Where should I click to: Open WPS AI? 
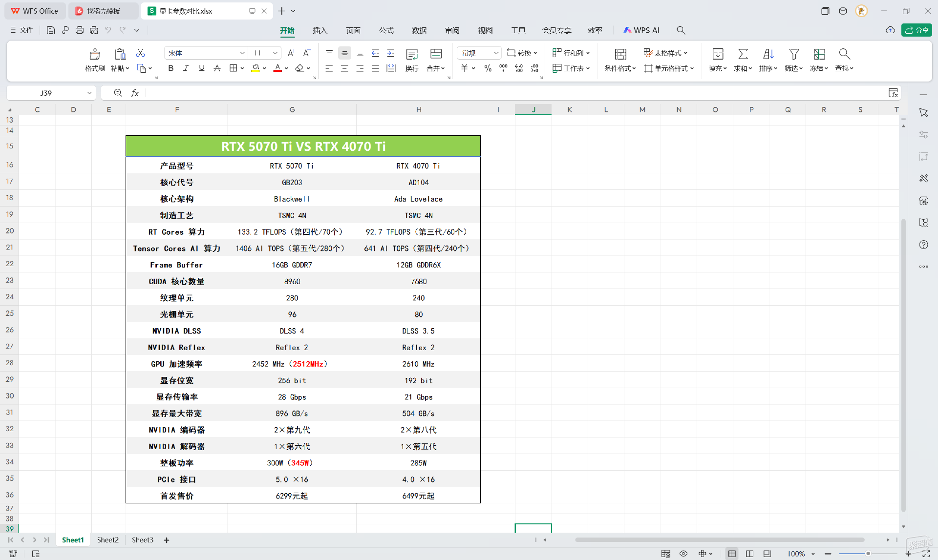pos(641,30)
